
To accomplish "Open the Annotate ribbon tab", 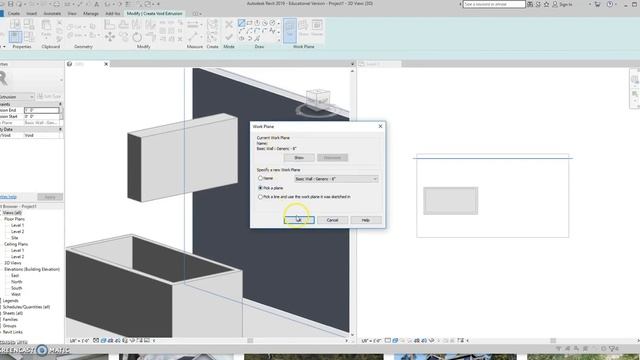I will click(x=52, y=13).
